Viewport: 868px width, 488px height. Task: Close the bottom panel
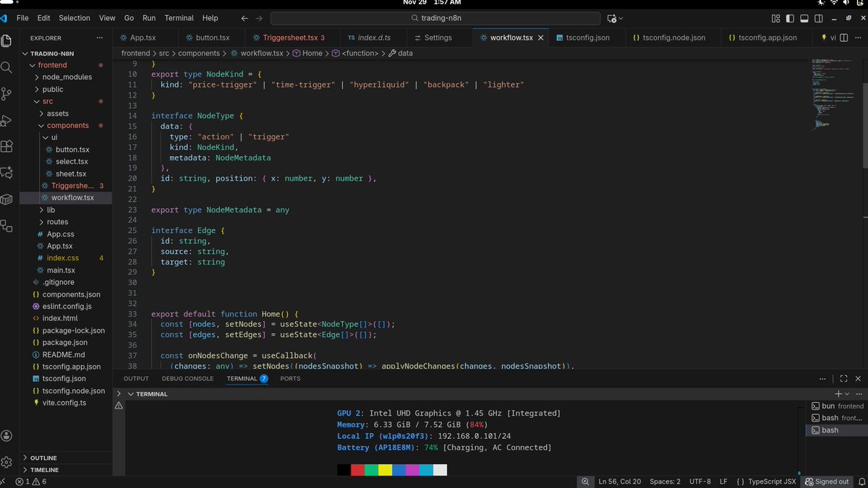coord(857,378)
